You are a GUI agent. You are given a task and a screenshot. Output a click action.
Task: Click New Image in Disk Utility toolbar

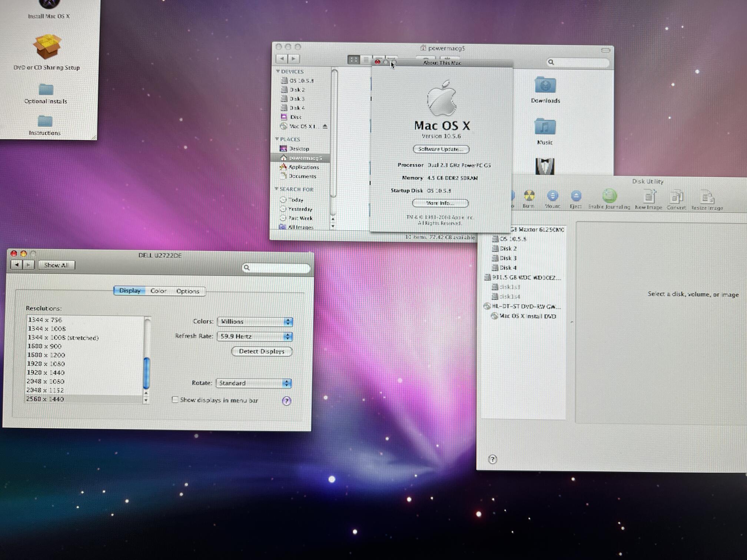pyautogui.click(x=648, y=200)
